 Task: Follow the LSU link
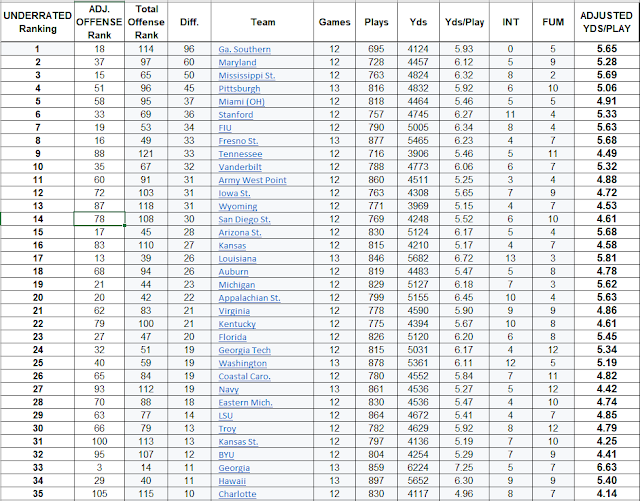225,415
